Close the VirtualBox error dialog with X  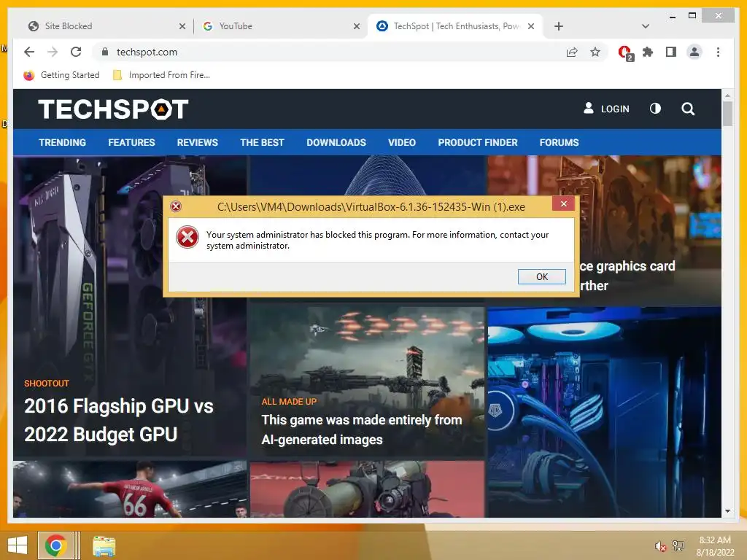564,204
